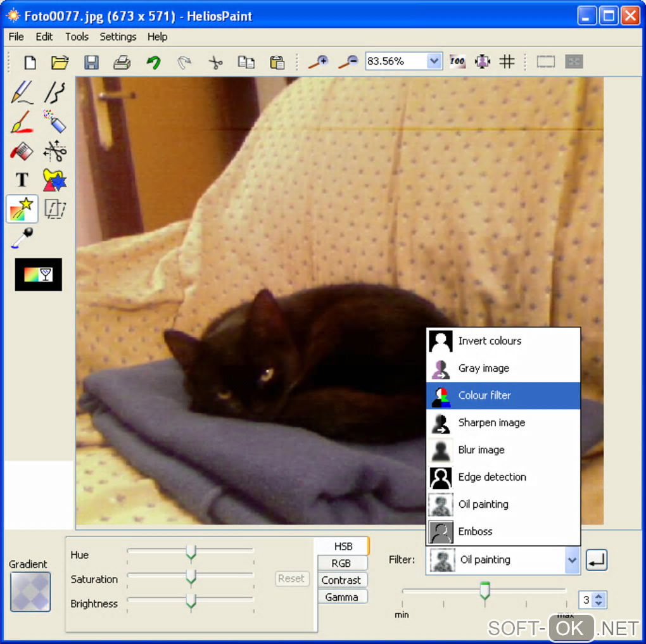Open the Tools menu
This screenshot has width=646, height=644.
tap(77, 37)
